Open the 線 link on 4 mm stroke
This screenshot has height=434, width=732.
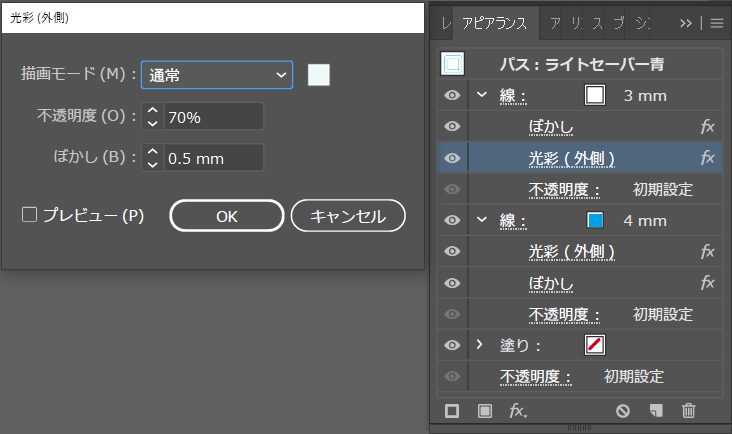(513, 220)
